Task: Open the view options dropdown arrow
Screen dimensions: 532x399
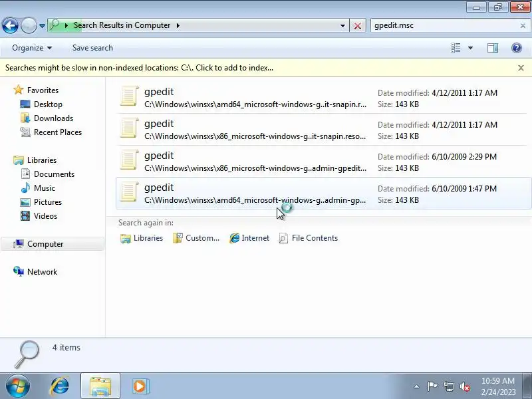Action: click(470, 48)
